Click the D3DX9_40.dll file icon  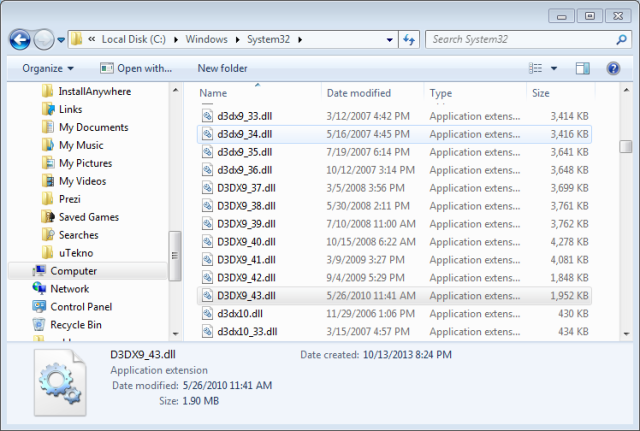coord(208,242)
